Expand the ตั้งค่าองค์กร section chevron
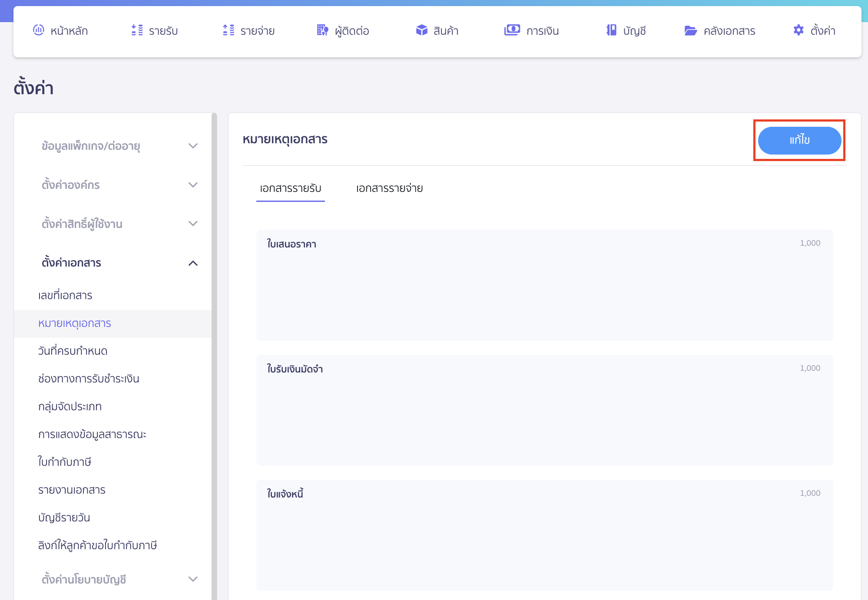 (193, 185)
